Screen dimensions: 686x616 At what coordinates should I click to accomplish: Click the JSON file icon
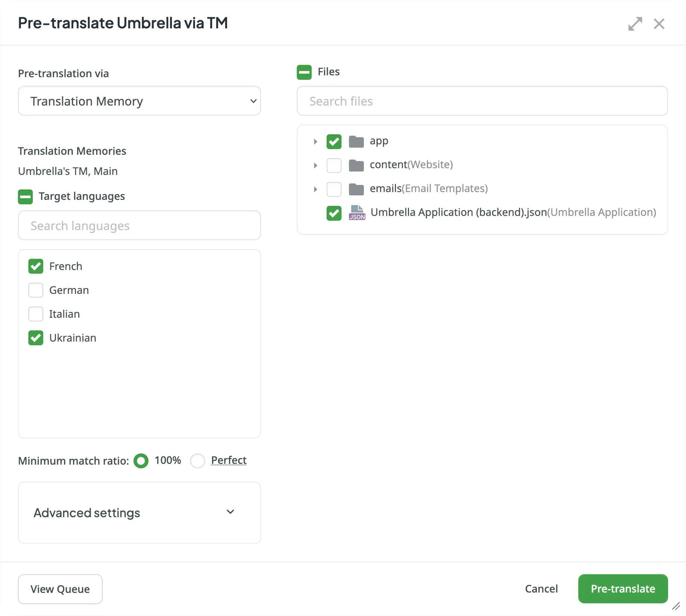tap(357, 213)
